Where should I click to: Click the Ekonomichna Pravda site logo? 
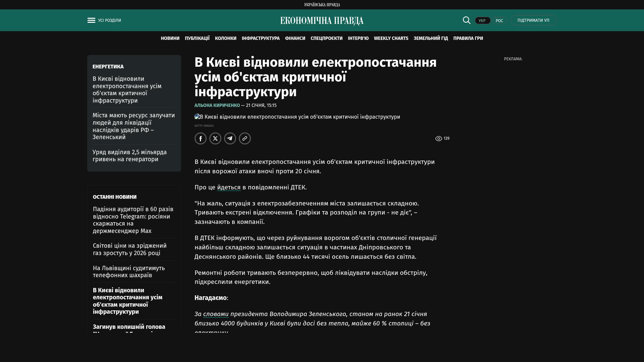pos(322,21)
